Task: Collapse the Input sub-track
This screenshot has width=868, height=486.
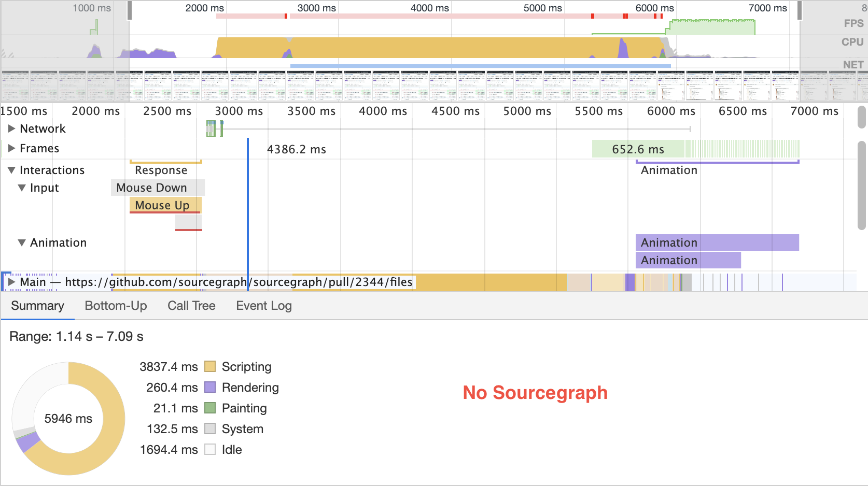Action: tap(22, 188)
